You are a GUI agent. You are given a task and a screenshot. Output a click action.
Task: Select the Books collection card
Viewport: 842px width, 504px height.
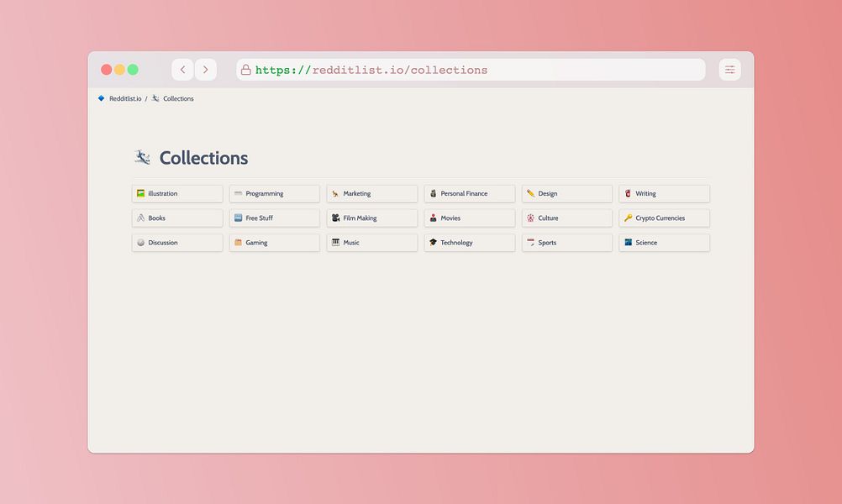177,218
